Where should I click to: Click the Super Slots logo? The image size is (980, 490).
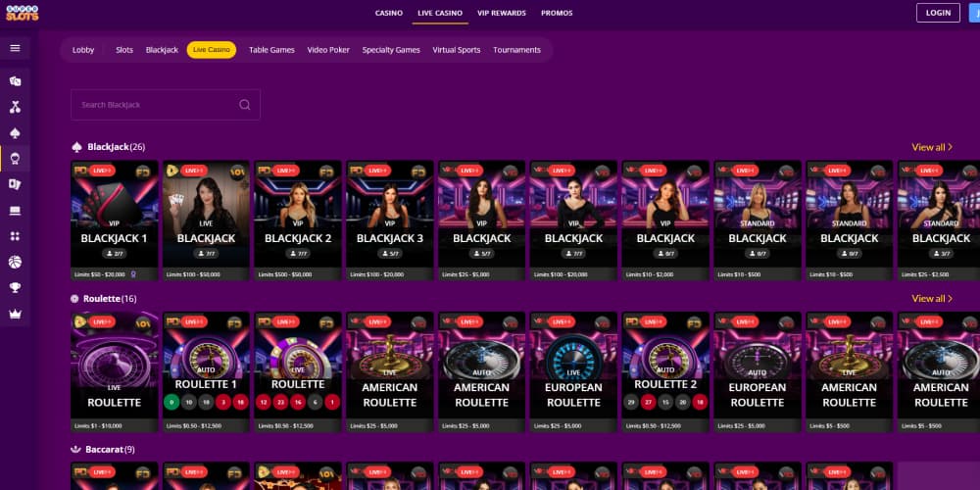[x=22, y=13]
